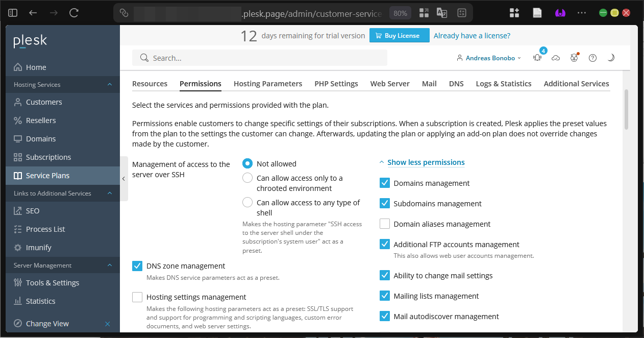Click 'Already have a license?' link
Screen dimensions: 644x338
[x=472, y=36]
